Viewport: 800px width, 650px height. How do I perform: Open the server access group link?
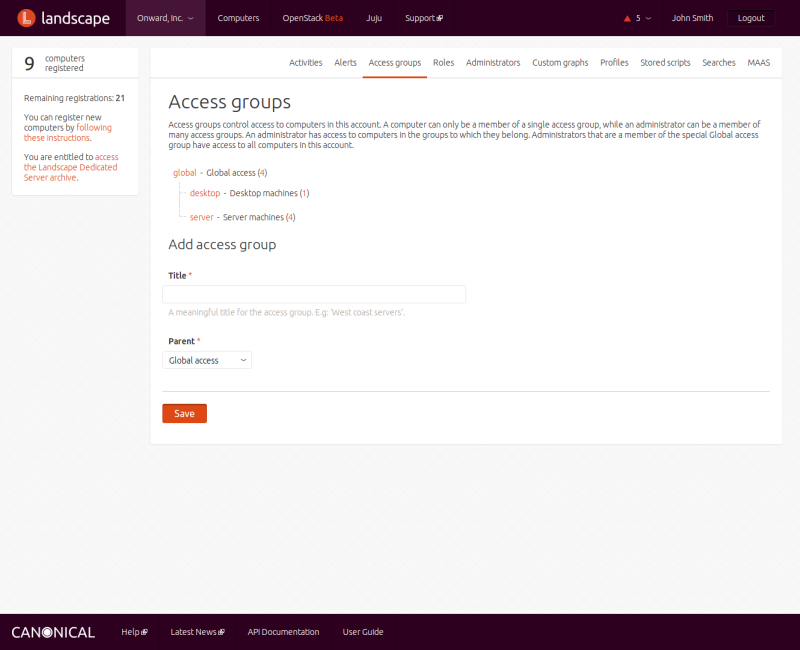(201, 217)
